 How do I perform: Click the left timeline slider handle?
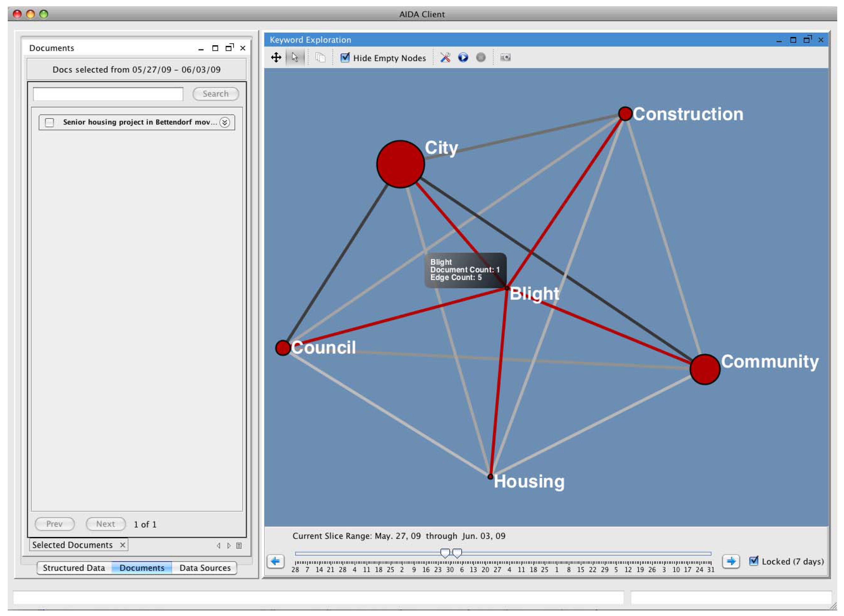tap(445, 553)
